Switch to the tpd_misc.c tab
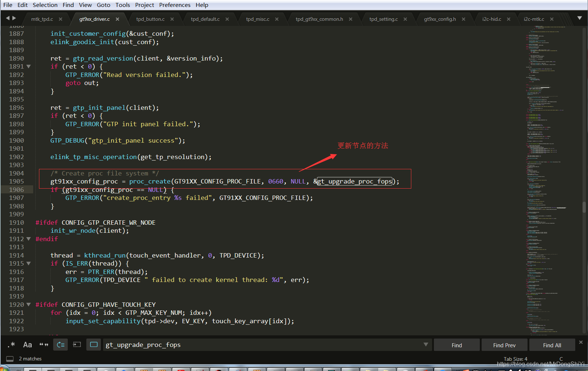 (258, 19)
